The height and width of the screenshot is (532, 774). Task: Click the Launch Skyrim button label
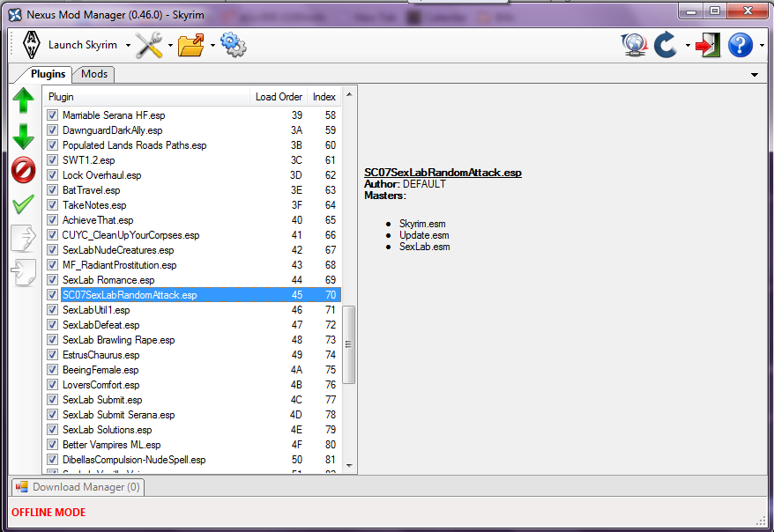click(83, 45)
